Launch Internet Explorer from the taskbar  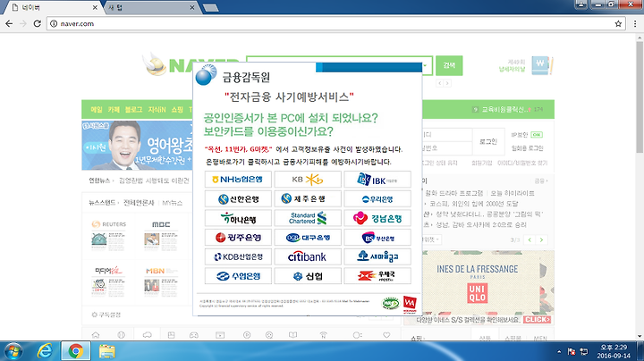tap(45, 351)
